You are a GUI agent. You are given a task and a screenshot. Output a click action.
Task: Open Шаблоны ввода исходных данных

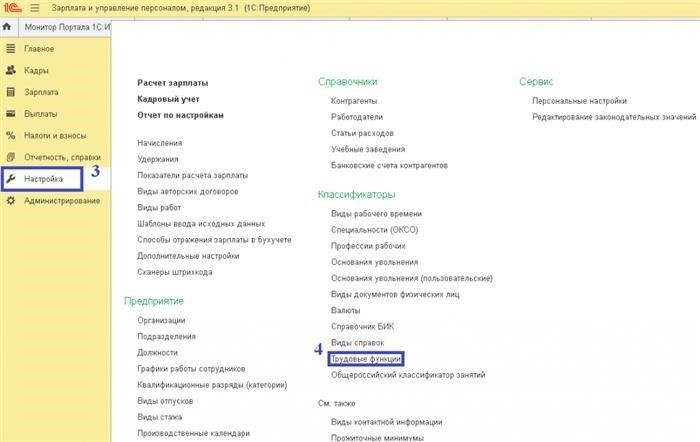[201, 223]
